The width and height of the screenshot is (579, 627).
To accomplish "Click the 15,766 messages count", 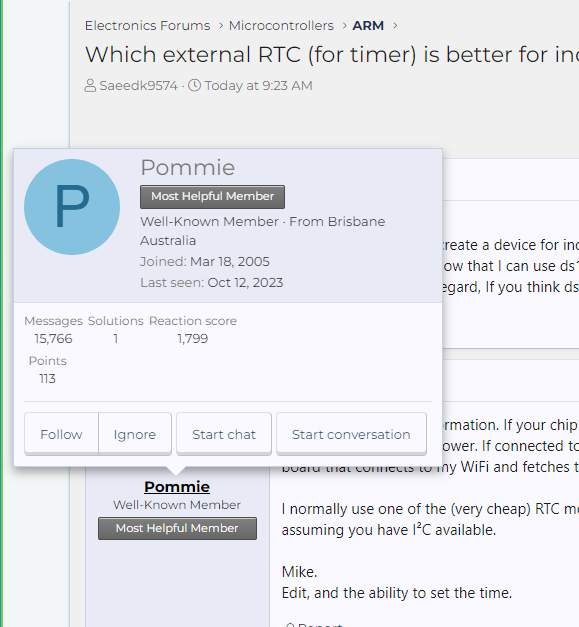I will point(53,339).
